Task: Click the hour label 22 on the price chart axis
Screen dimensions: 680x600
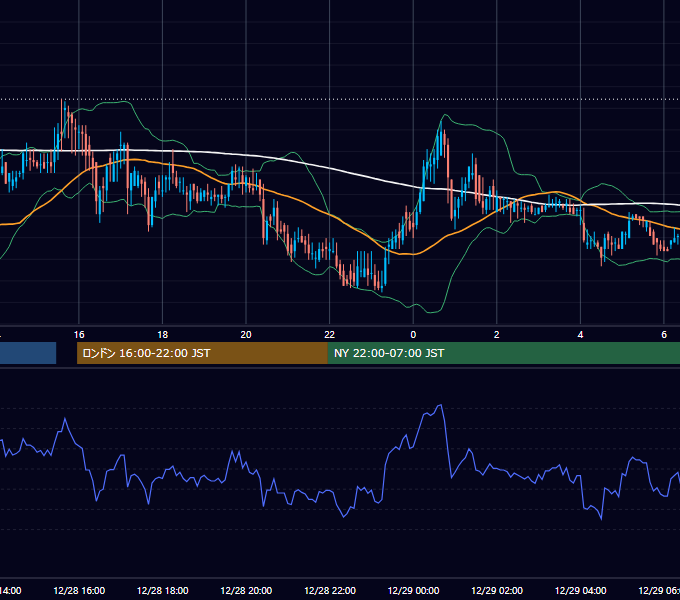Action: [x=330, y=335]
